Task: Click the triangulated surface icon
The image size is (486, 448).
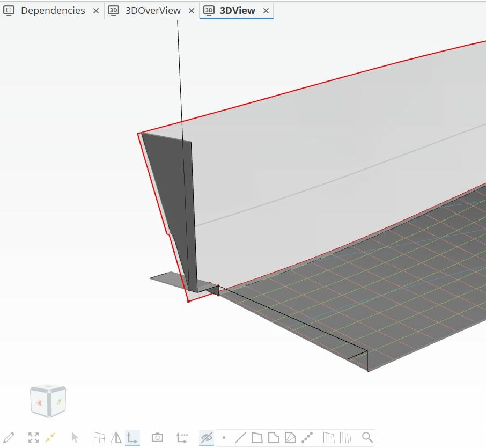Action: coord(290,438)
